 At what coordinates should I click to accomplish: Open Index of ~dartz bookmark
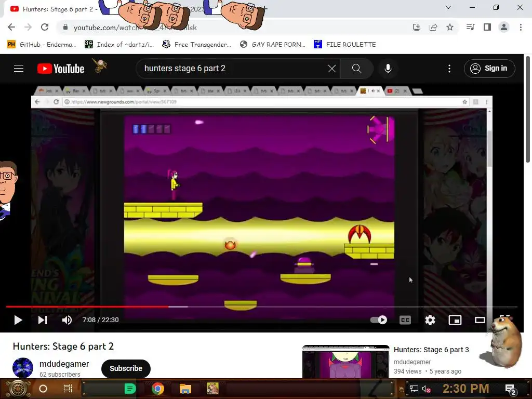point(119,45)
